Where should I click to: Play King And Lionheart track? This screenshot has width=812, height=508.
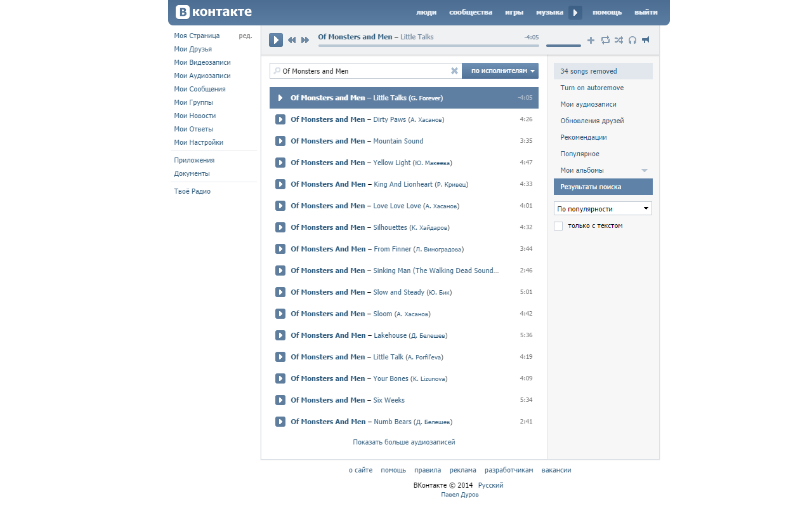tap(280, 184)
